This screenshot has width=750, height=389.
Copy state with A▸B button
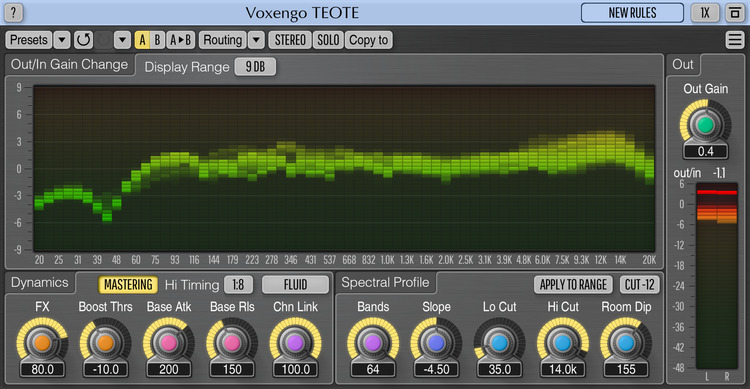181,40
